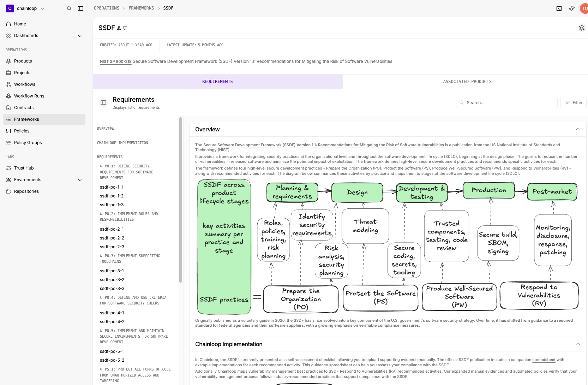Select the PS.1 Protect All Forms of Code group
The image size is (588, 385).
click(135, 375)
